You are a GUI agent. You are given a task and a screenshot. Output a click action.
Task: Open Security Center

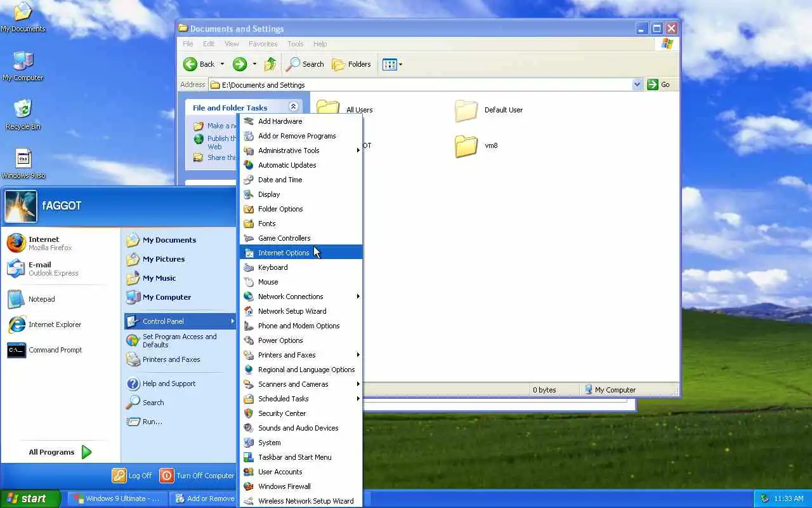point(301,413)
